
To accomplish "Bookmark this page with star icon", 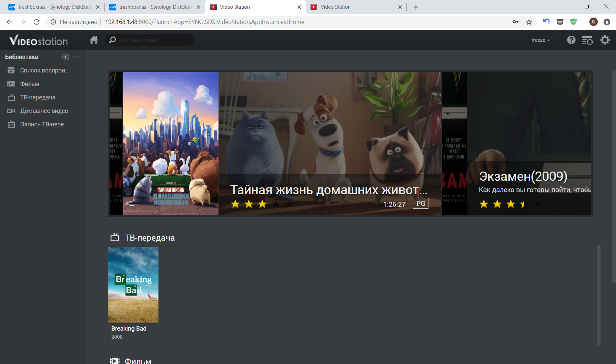I will point(529,22).
